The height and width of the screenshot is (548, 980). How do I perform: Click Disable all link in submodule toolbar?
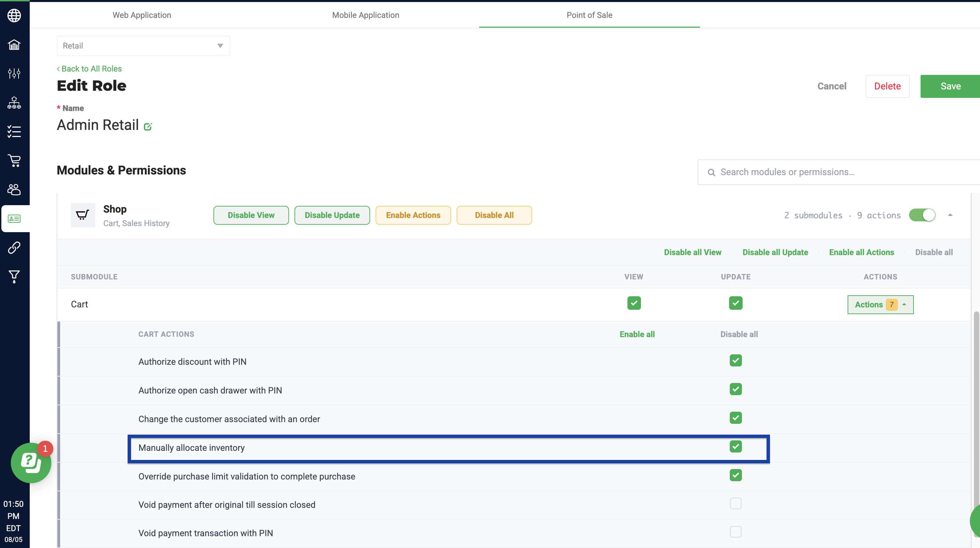[x=934, y=252]
